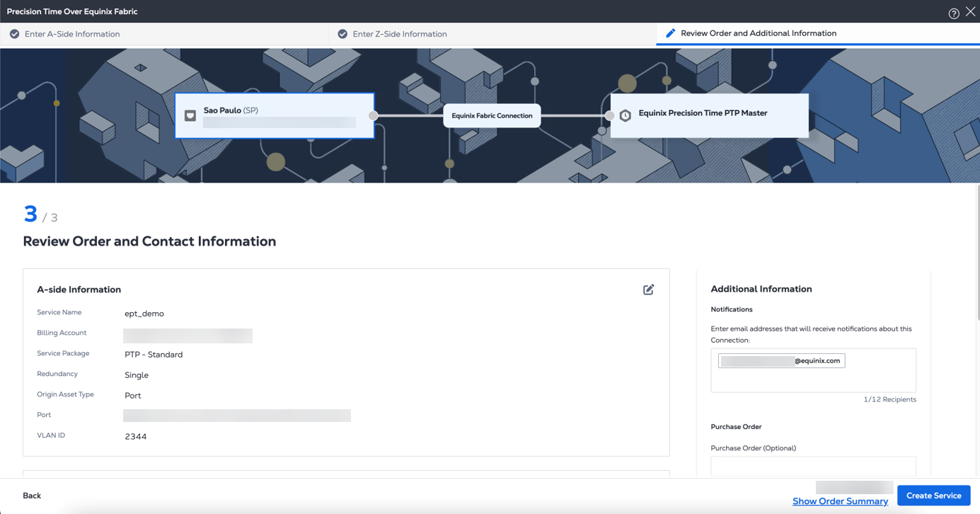The height and width of the screenshot is (514, 980).
Task: Open the help question mark icon
Action: [x=954, y=13]
